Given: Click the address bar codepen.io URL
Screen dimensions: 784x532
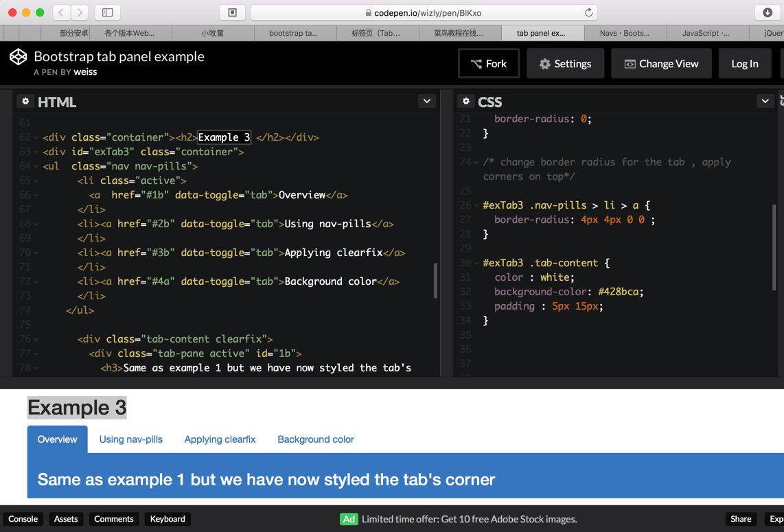Looking at the screenshot, I should (x=428, y=13).
